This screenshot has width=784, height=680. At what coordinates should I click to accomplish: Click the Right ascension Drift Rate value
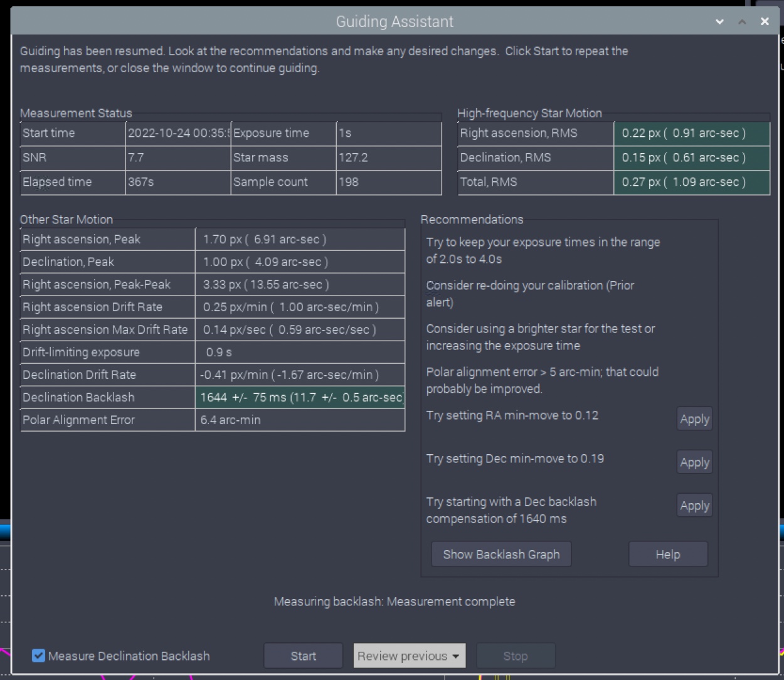(x=300, y=307)
